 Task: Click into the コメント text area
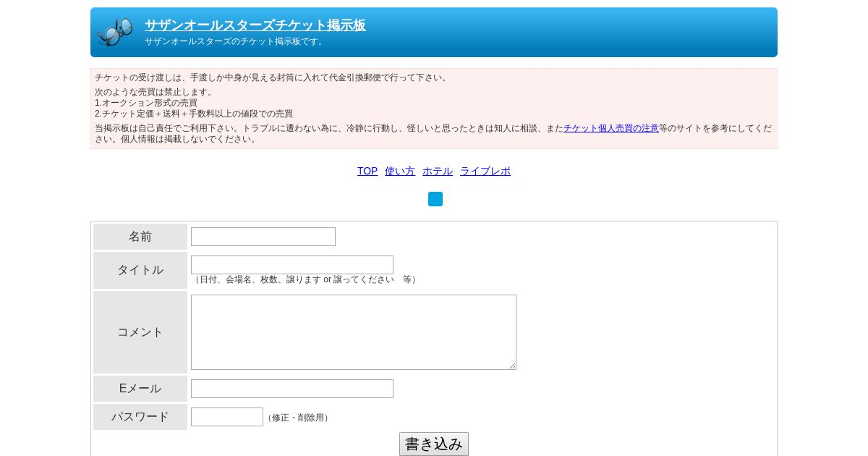(354, 332)
